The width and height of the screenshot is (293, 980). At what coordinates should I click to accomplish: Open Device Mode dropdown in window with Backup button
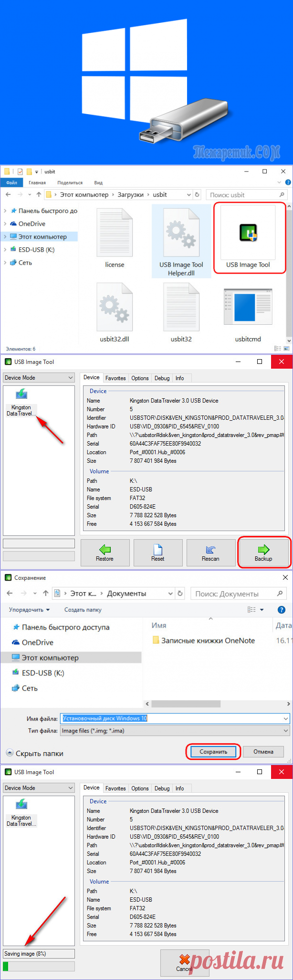39,377
